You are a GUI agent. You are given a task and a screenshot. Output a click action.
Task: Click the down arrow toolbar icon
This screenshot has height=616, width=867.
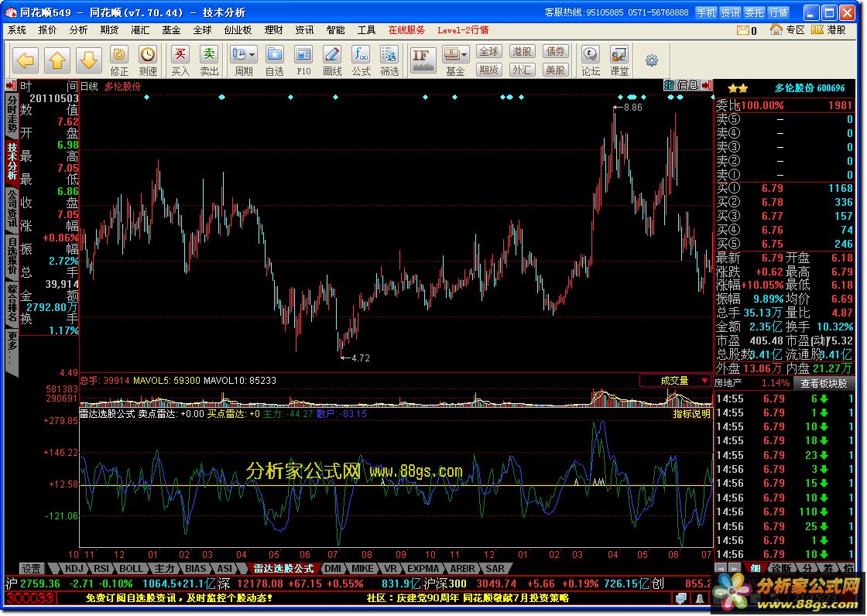(89, 60)
